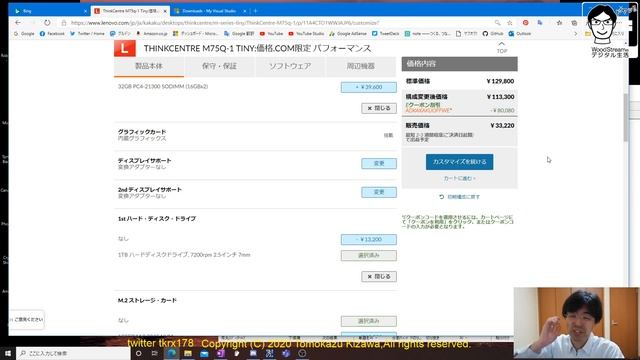Open the Google AdSense bookmark
Screen dimensions: 640x360
point(348,33)
